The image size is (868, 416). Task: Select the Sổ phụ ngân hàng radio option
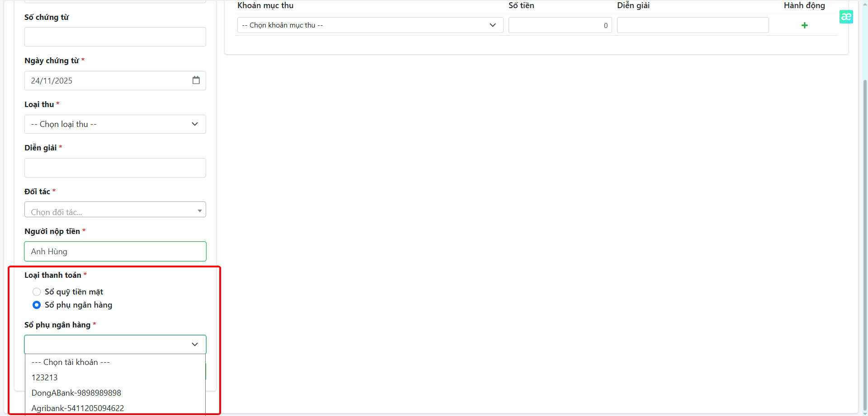tap(37, 305)
